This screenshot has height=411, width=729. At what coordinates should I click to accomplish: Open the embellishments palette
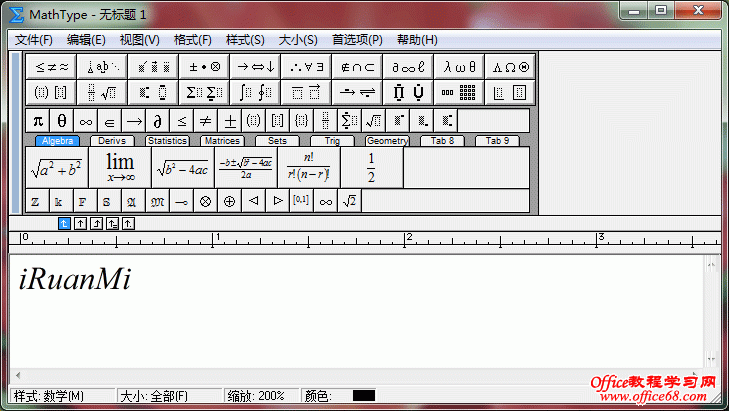[153, 67]
